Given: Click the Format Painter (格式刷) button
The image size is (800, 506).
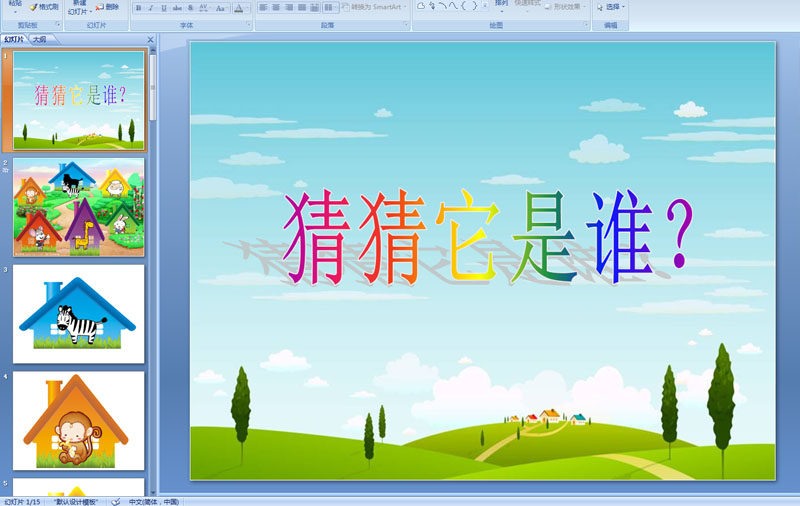Looking at the screenshot, I should 44,7.
